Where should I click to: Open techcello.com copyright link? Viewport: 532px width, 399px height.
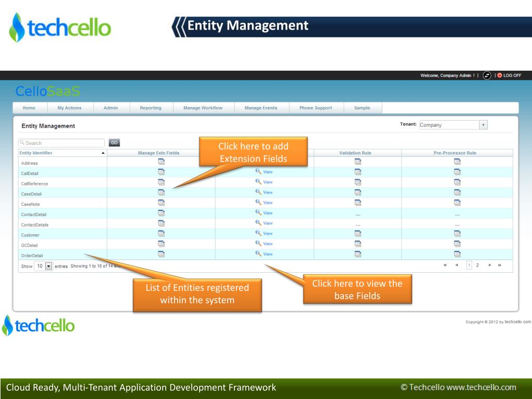pos(517,322)
